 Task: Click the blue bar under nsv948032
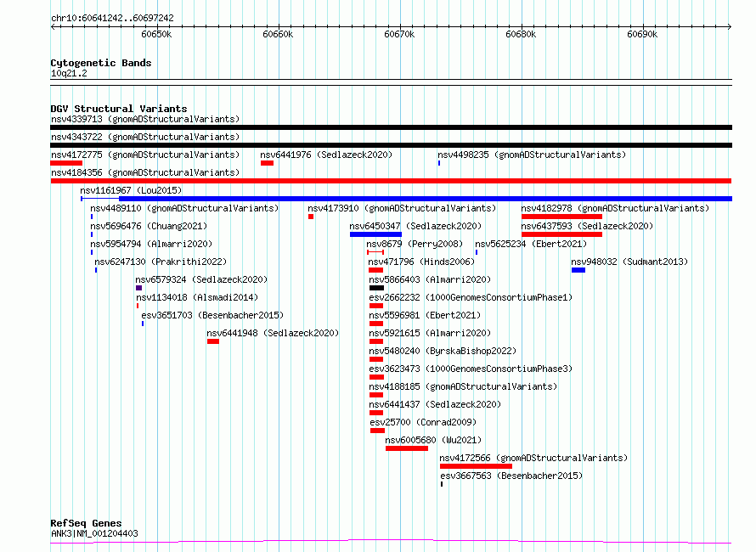pos(578,270)
